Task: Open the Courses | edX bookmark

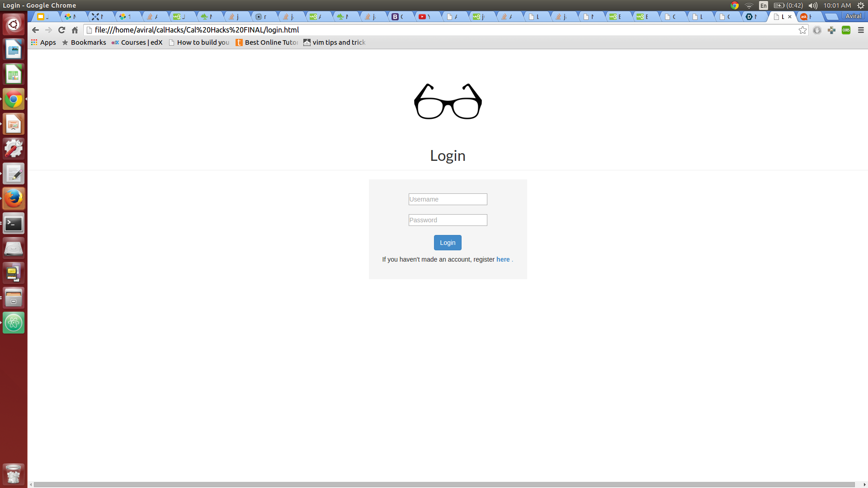Action: pyautogui.click(x=137, y=42)
